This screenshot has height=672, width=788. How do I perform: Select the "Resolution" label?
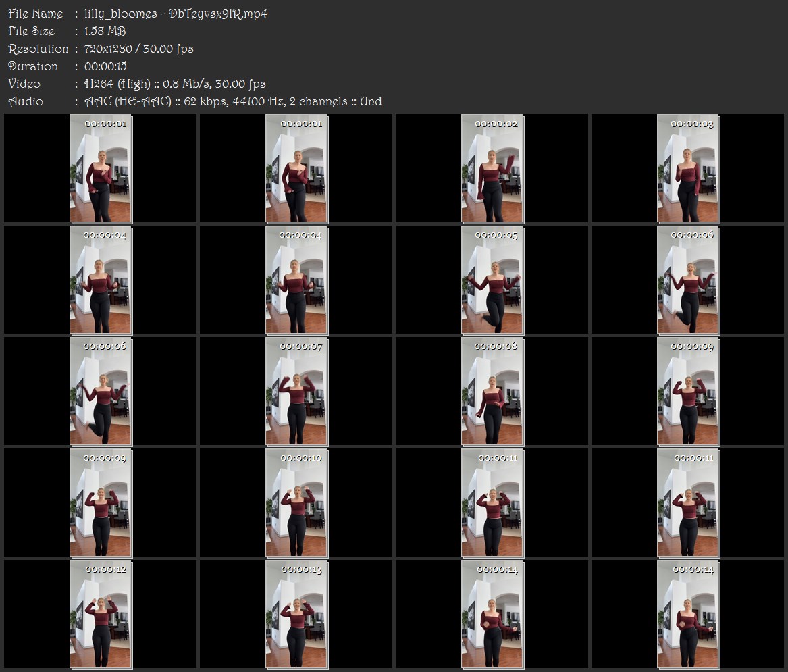(38, 49)
